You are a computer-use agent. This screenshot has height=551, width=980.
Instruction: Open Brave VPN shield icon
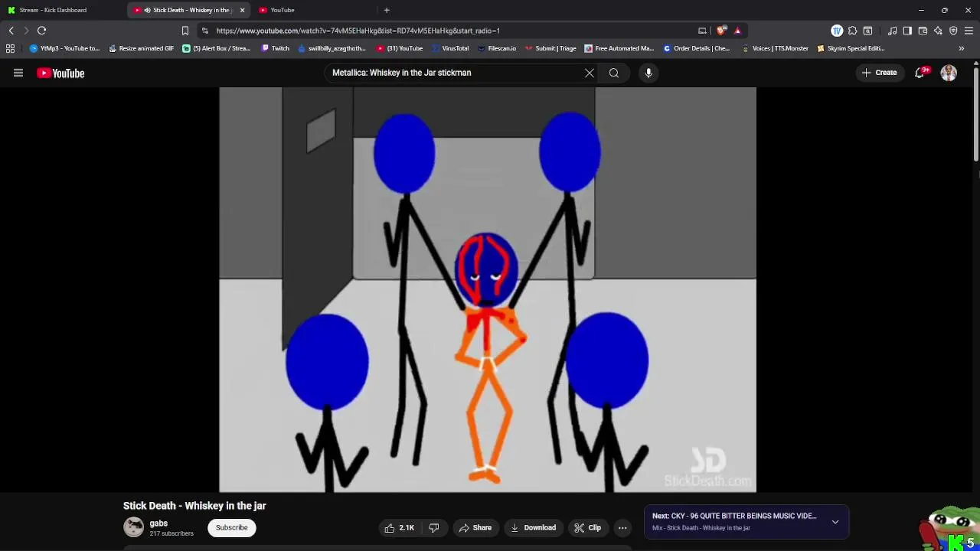tap(953, 31)
